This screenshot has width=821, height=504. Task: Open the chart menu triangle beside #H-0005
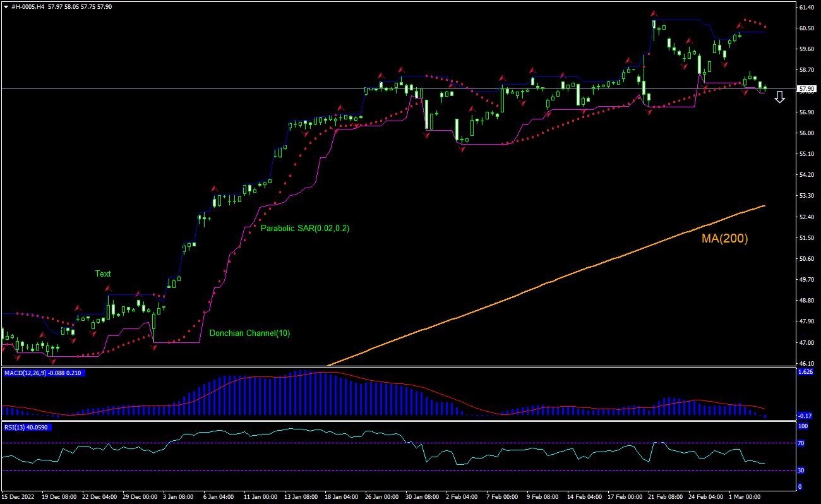(6, 6)
